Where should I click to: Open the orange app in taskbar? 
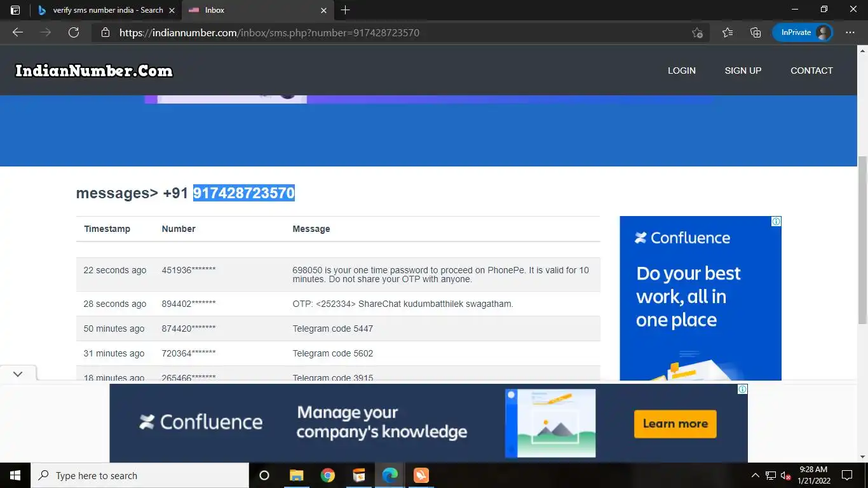pyautogui.click(x=421, y=475)
